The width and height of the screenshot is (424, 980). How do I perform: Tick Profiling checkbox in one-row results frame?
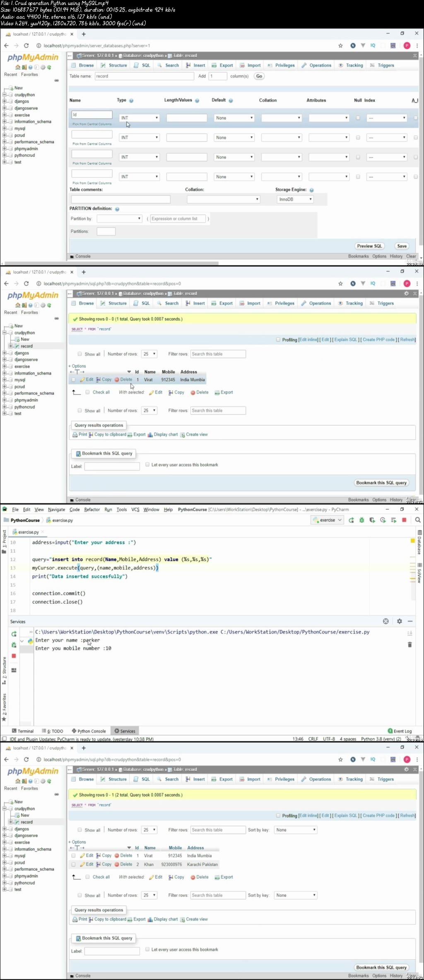(x=278, y=339)
